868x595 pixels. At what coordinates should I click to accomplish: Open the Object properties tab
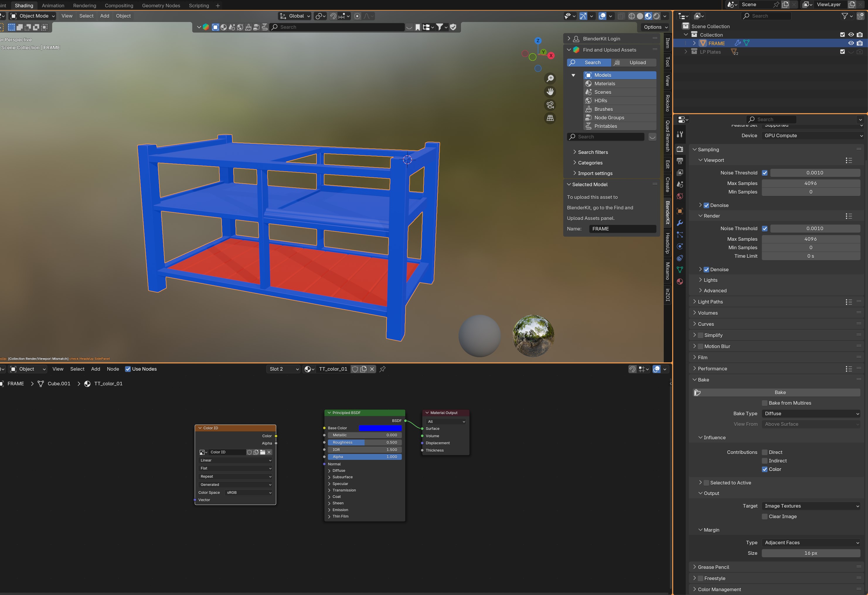[x=680, y=211]
